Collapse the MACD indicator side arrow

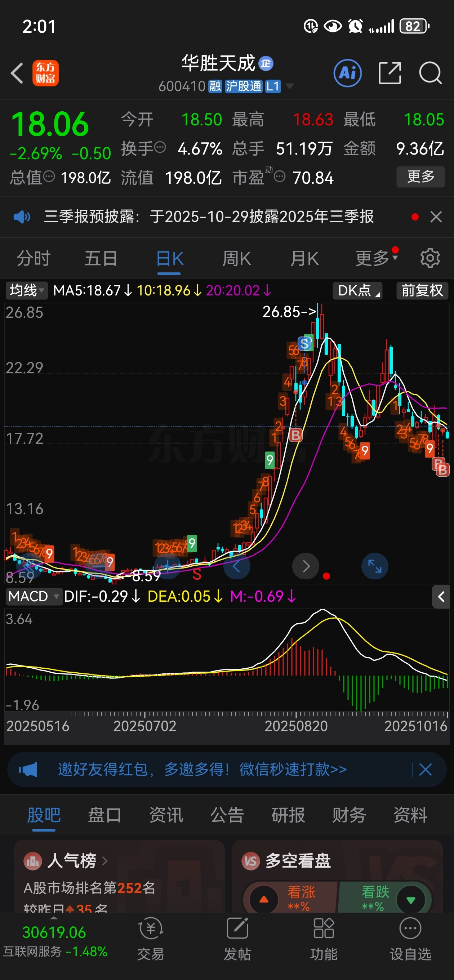441,597
